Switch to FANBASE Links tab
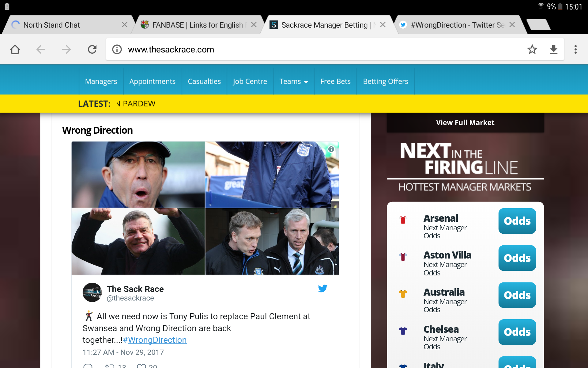Viewport: 588px width, 368px height. point(198,25)
